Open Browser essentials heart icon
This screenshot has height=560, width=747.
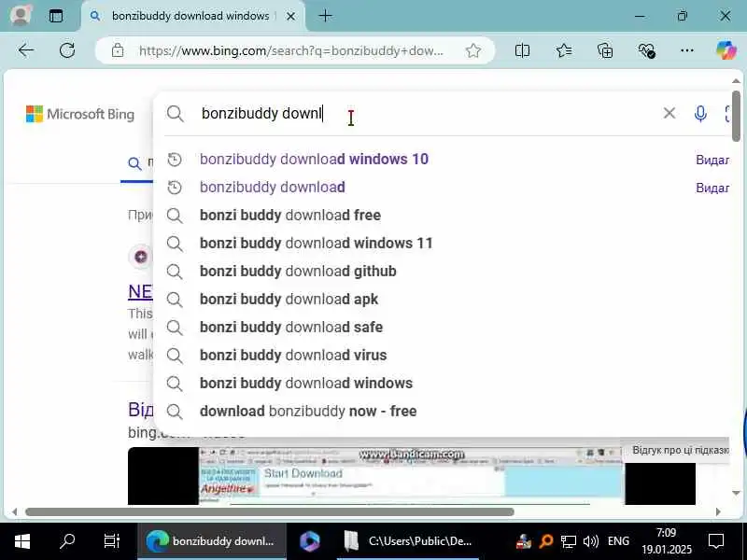click(646, 50)
